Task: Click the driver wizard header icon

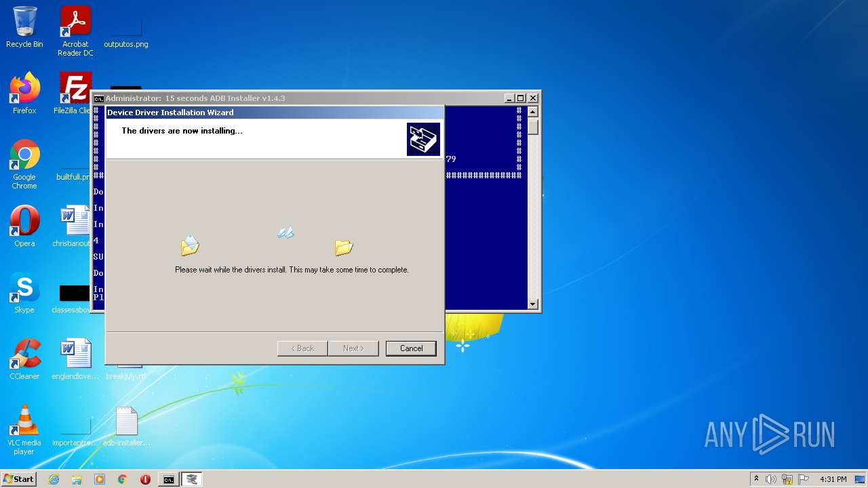Action: pyautogui.click(x=424, y=139)
